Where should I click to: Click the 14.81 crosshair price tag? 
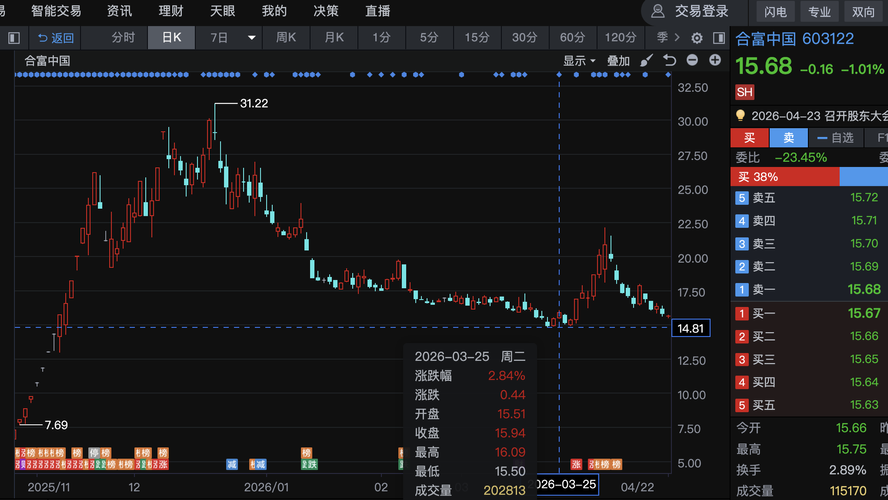pos(690,328)
